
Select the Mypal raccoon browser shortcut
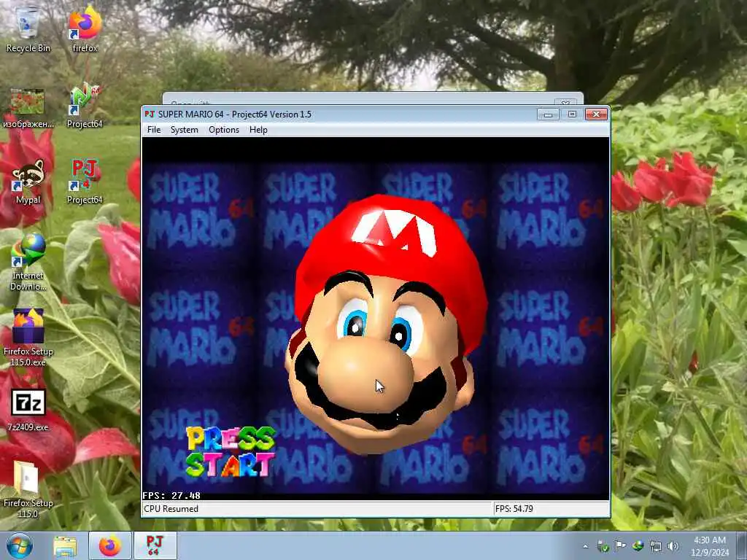28,182
